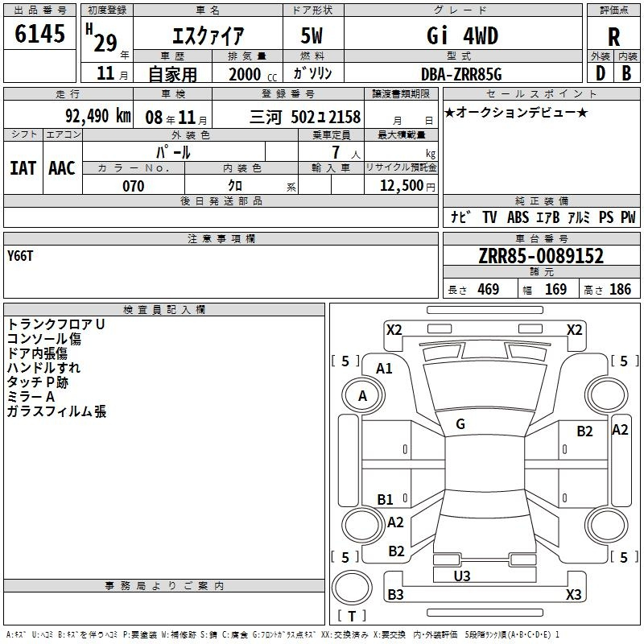The image size is (644, 644).
Task: Click the B3 damage marker on diagram
Action: pyautogui.click(x=395, y=595)
